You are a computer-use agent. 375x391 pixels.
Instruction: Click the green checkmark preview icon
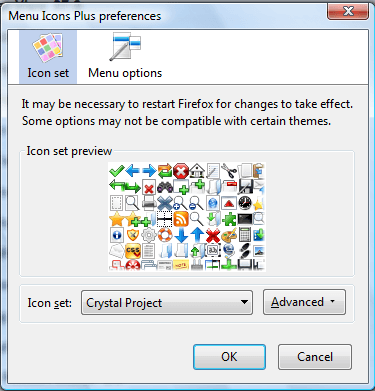(x=117, y=171)
